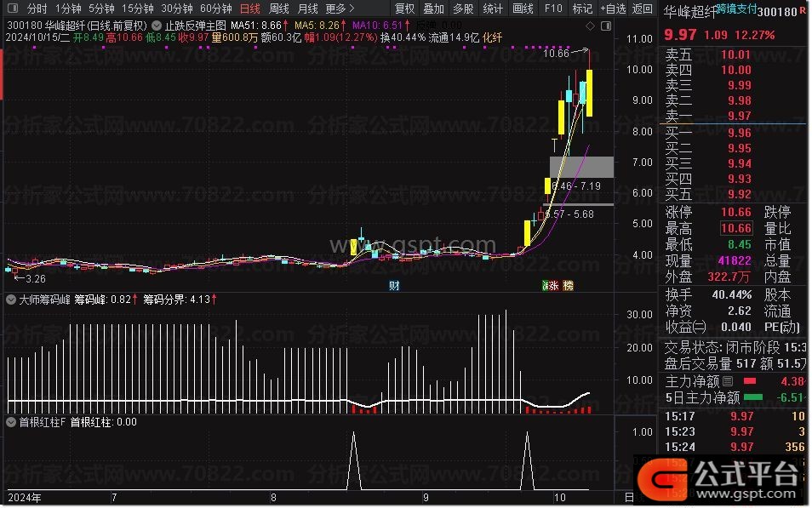
Task: Click the 华峰超纤 stock name in quote panel
Action: [x=689, y=11]
